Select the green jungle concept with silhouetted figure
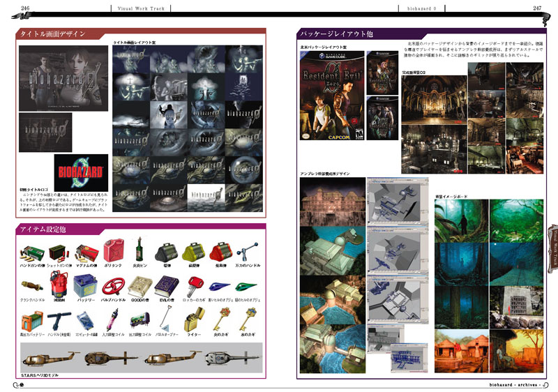 pyautogui.click(x=462, y=221)
